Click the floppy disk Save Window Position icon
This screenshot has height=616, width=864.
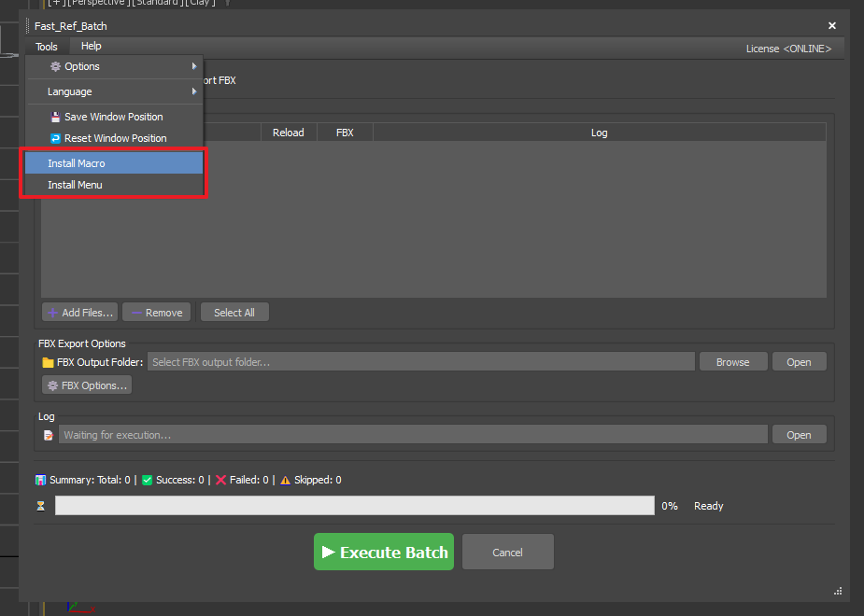[x=55, y=118]
